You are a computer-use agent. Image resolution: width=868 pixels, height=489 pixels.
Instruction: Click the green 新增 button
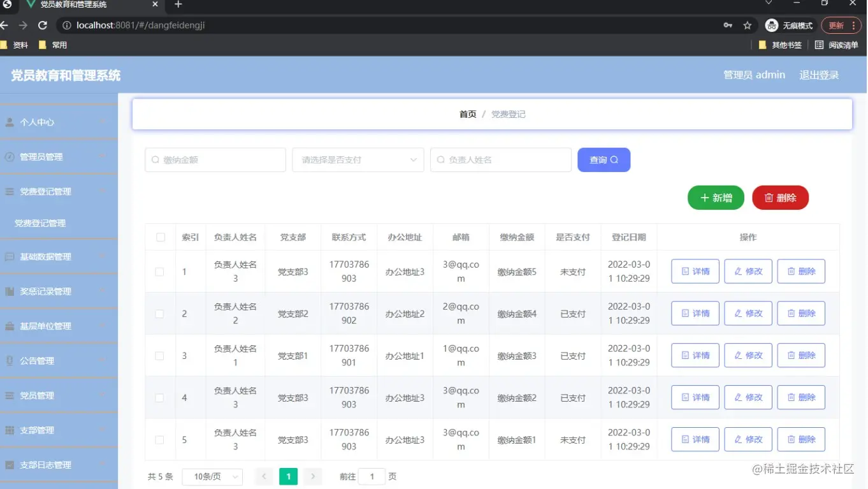(x=716, y=198)
